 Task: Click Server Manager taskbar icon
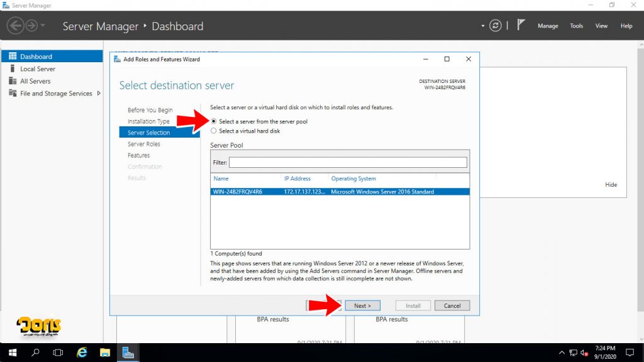[x=128, y=353]
